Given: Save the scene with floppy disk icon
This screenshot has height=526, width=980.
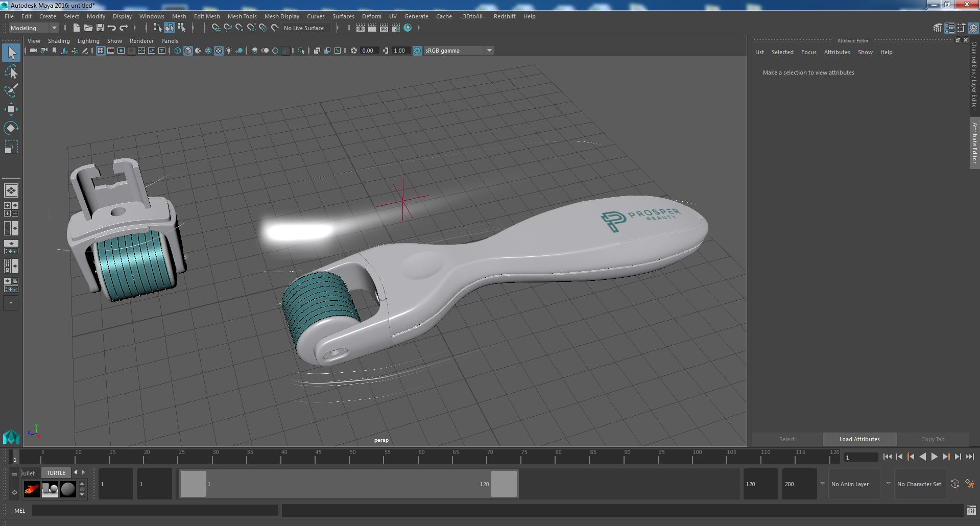Looking at the screenshot, I should [100, 28].
